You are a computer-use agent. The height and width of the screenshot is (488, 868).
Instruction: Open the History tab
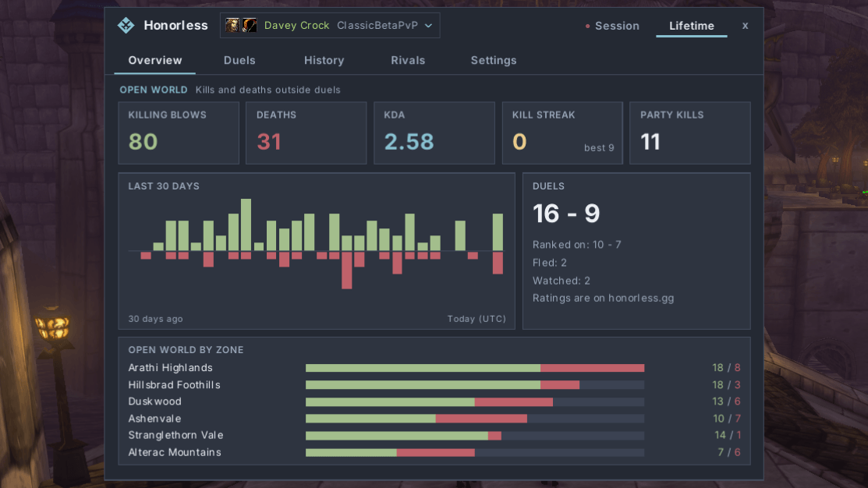click(x=324, y=60)
